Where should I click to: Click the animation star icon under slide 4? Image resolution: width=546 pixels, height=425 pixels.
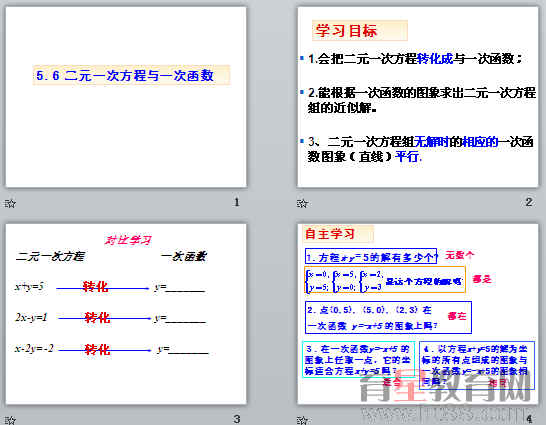point(302,420)
